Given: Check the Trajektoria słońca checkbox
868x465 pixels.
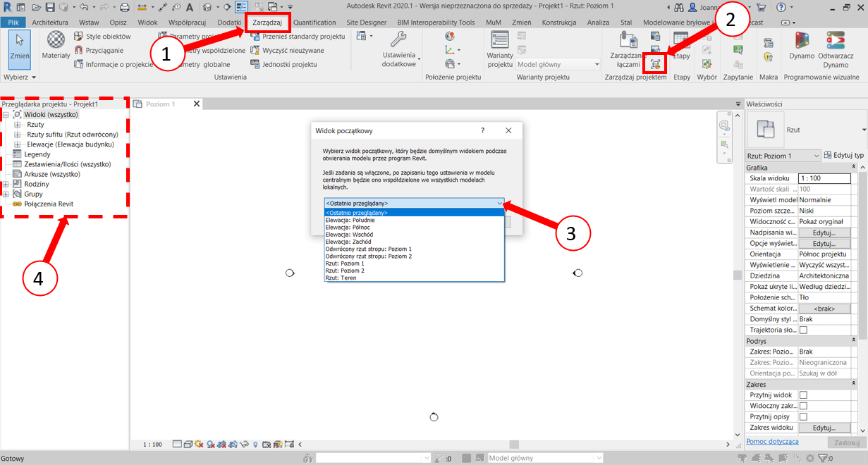Looking at the screenshot, I should pos(803,330).
